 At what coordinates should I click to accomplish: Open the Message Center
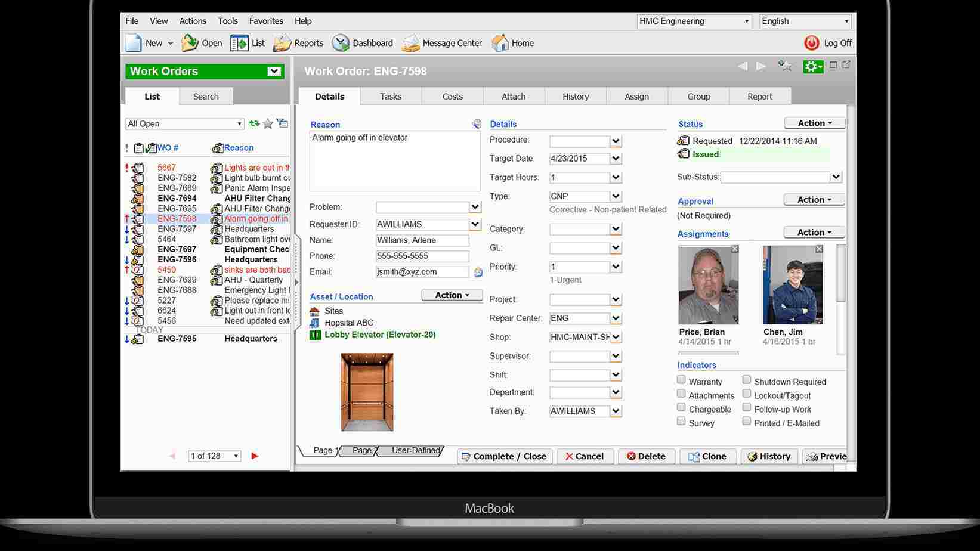tap(442, 42)
